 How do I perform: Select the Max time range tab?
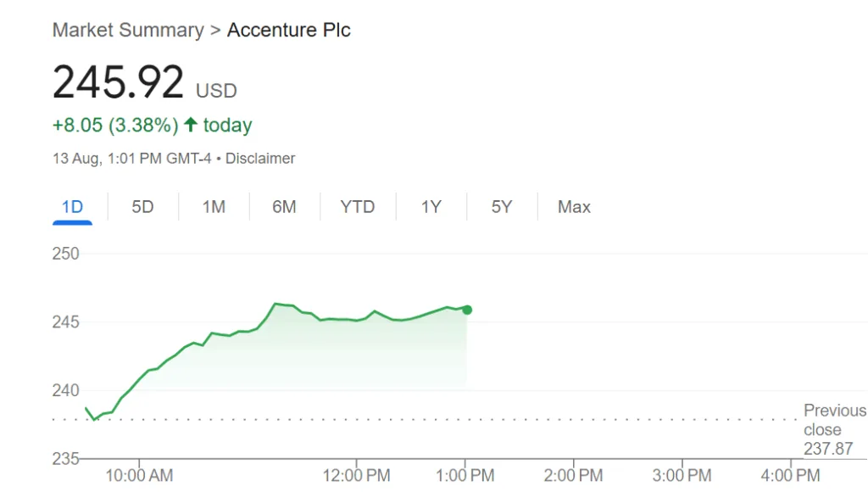coord(574,207)
